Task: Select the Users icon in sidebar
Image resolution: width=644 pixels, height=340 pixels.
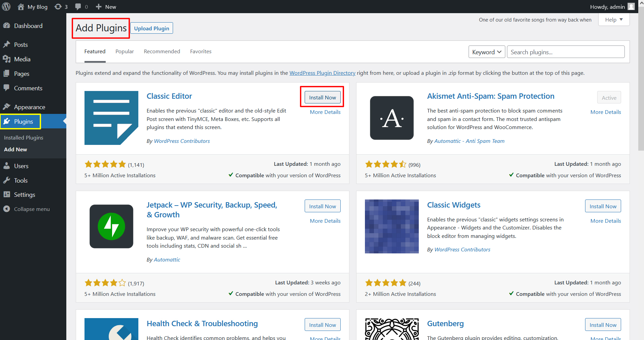Action: (7, 166)
